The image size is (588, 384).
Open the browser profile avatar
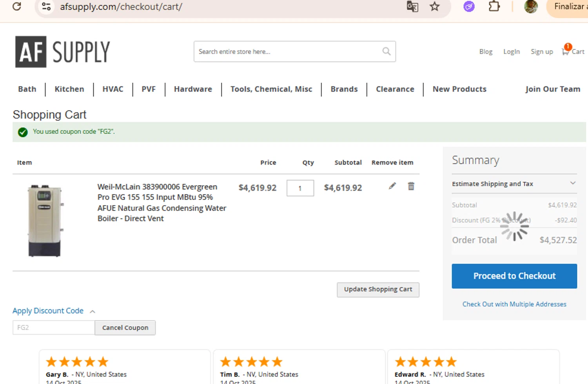[x=531, y=7]
